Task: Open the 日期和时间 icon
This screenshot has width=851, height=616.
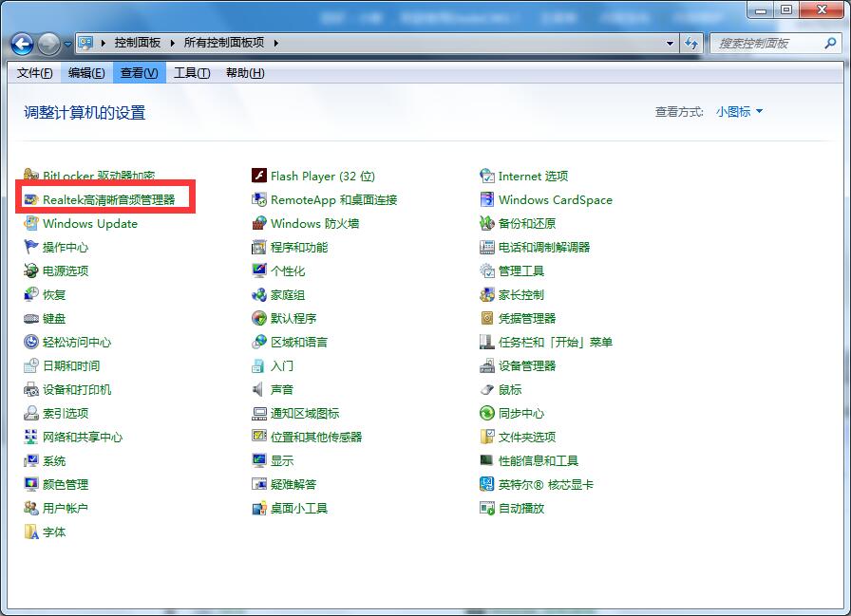Action: pos(31,366)
